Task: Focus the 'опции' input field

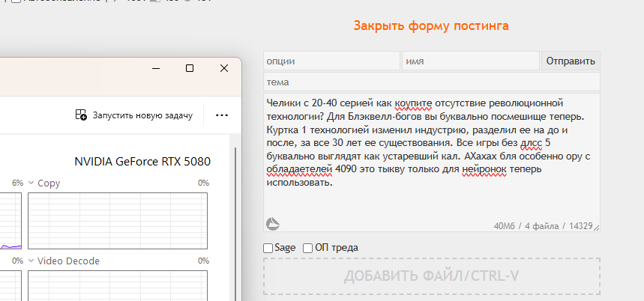Action: tap(332, 61)
